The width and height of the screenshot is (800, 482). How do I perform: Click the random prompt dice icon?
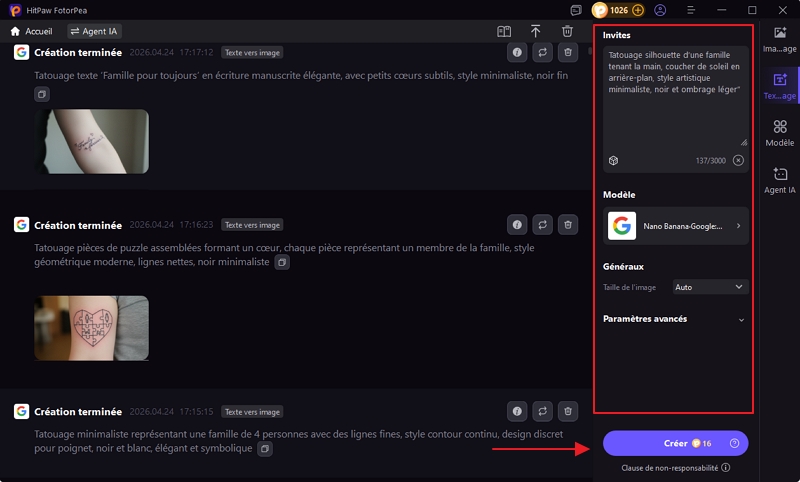[613, 160]
